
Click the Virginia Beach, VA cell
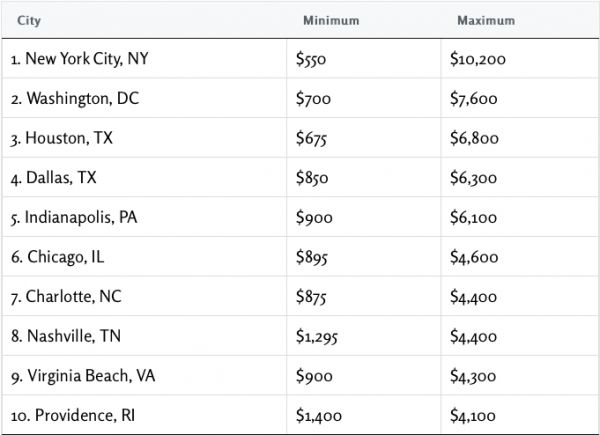pos(83,376)
